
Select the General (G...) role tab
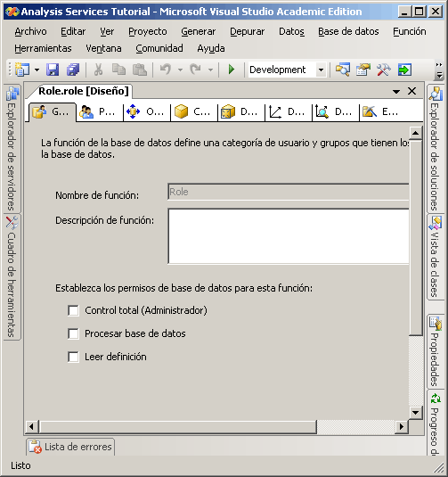click(52, 112)
